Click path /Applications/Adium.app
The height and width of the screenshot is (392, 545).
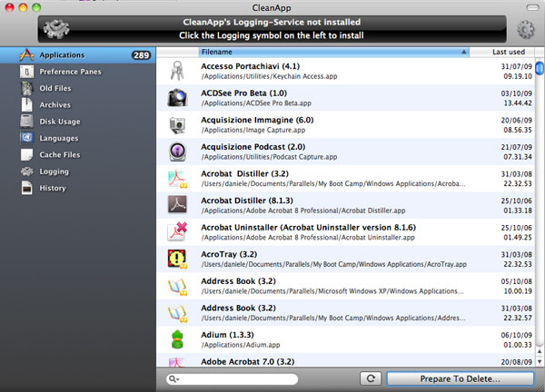coord(241,345)
